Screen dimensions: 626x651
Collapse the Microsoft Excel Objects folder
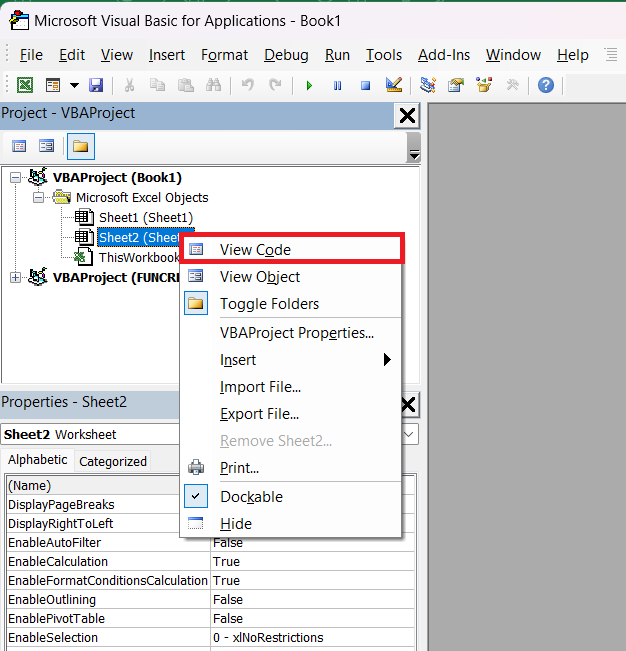(x=38, y=198)
